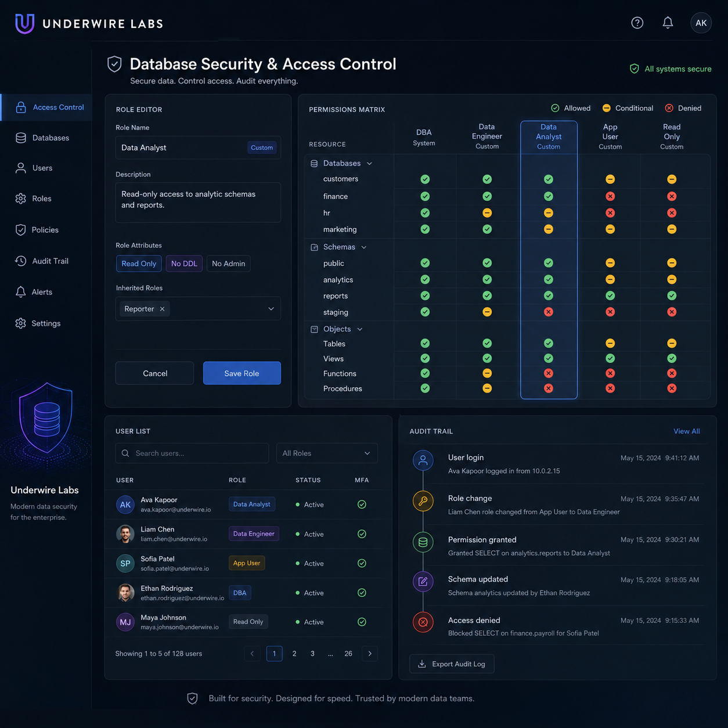Click Ethan Rodriguez's profile photo
728x728 pixels.
pyautogui.click(x=125, y=593)
